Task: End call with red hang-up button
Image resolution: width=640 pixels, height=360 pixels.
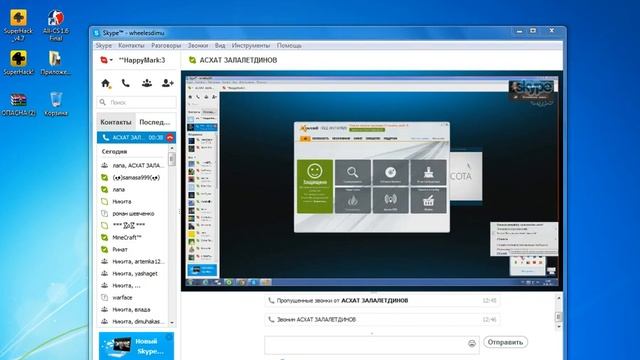Action: coord(170,138)
